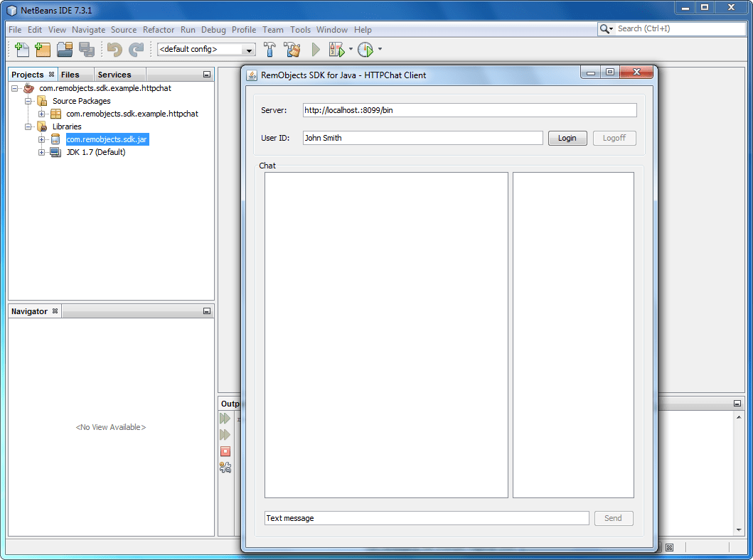Open the Help menu
Screen dimensions: 753x560
coord(363,30)
